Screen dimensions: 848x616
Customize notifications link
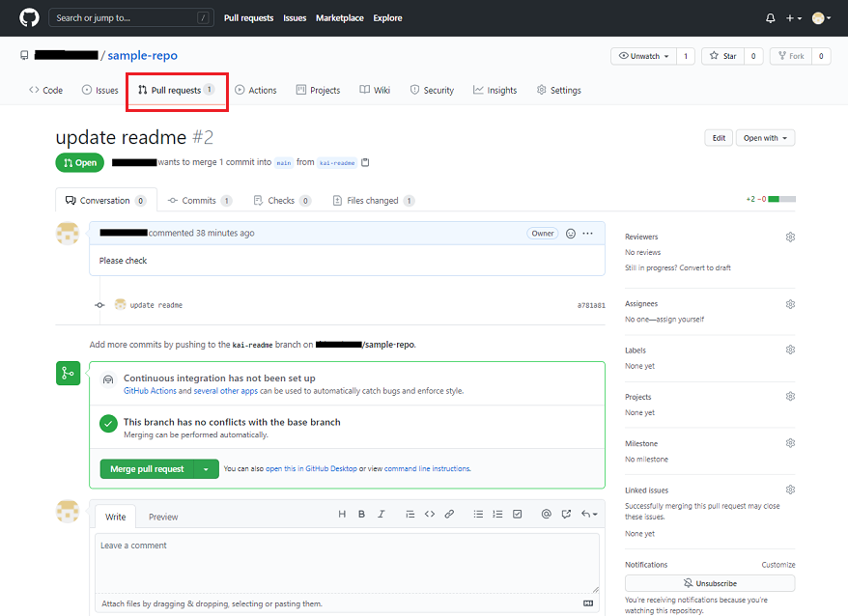click(778, 565)
